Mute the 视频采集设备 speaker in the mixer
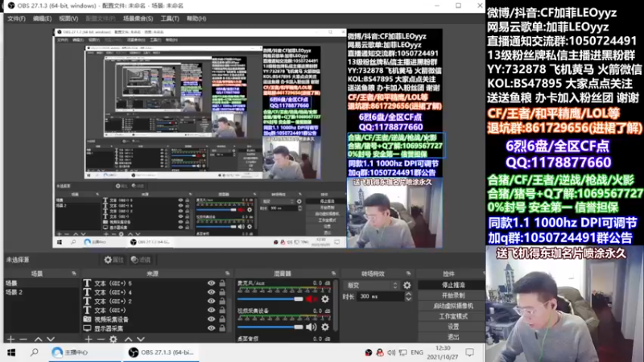Viewport: 644px width, 362px height. 311,327
